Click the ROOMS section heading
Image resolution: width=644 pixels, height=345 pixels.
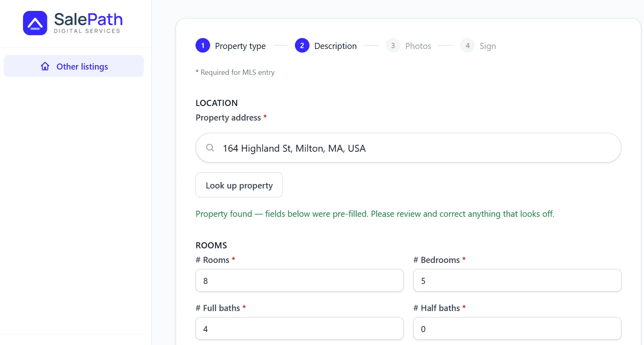pyautogui.click(x=211, y=246)
